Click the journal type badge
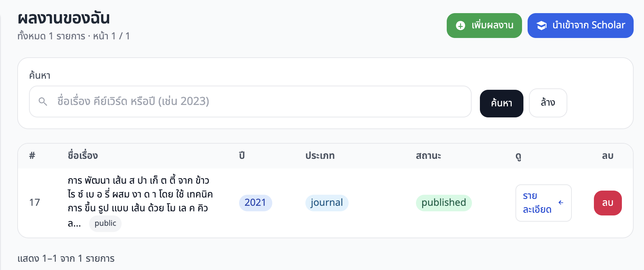Viewport: 644px width, 270px height. [326, 203]
